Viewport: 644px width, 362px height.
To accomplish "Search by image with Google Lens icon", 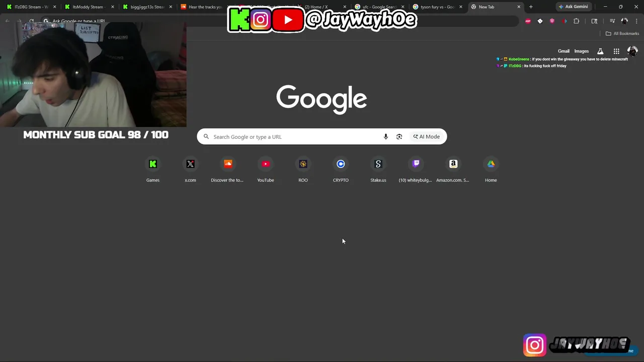I will pyautogui.click(x=399, y=137).
